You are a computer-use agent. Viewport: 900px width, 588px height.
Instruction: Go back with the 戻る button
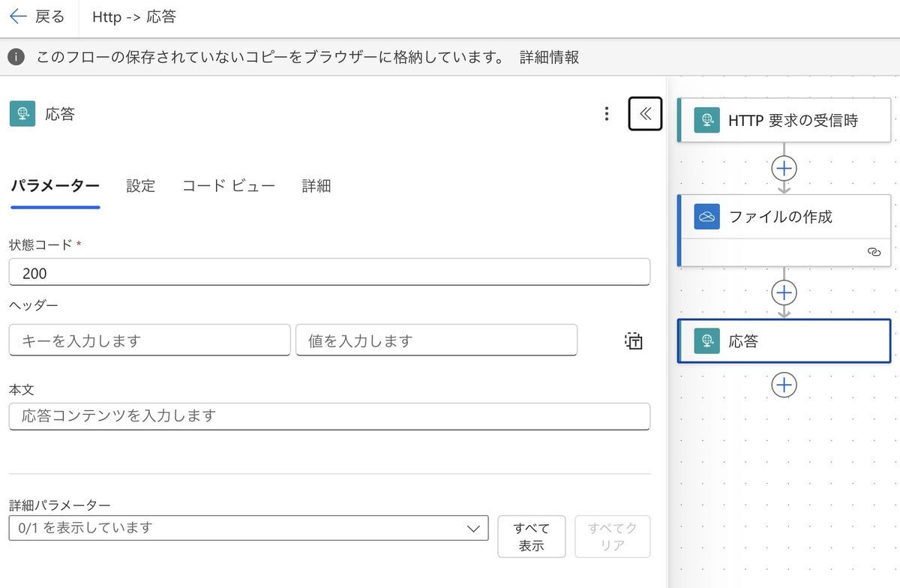tap(37, 16)
